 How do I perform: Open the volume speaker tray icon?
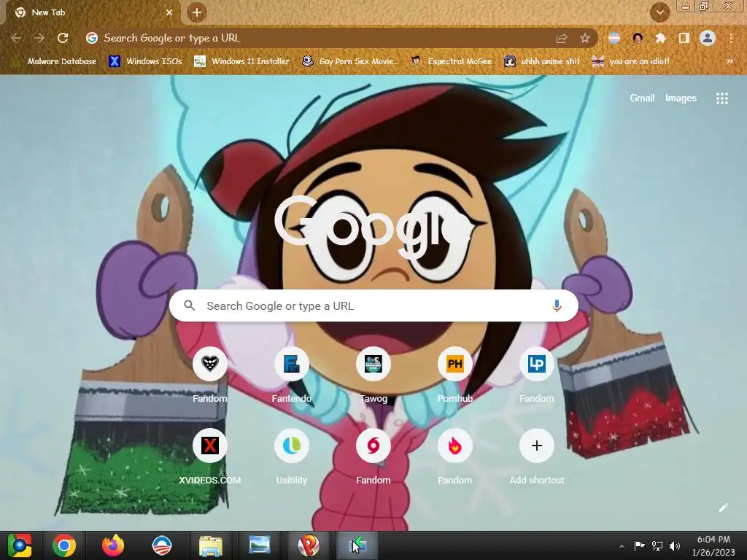[x=675, y=545]
